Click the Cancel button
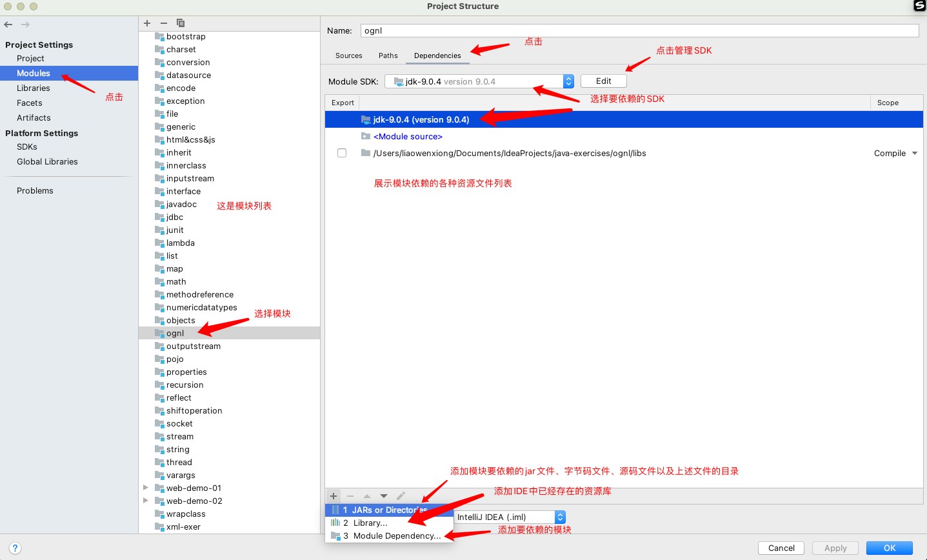The image size is (927, 560). (x=781, y=548)
